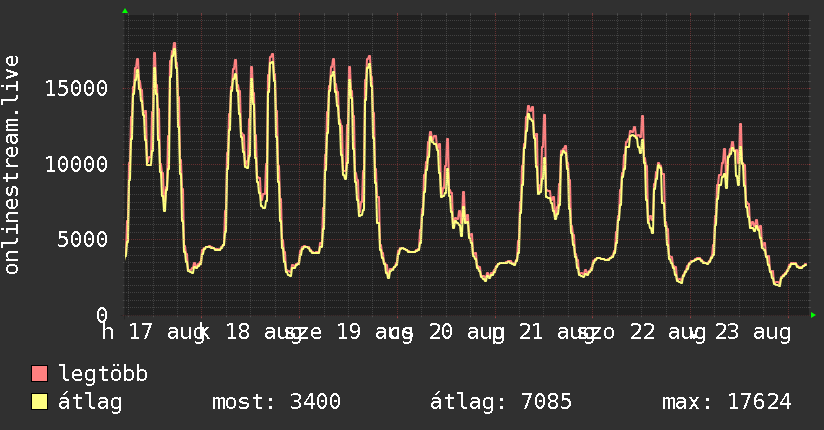Click the most: 3400 current value
Image resolution: width=824 pixels, height=430 pixels.
pos(276,402)
